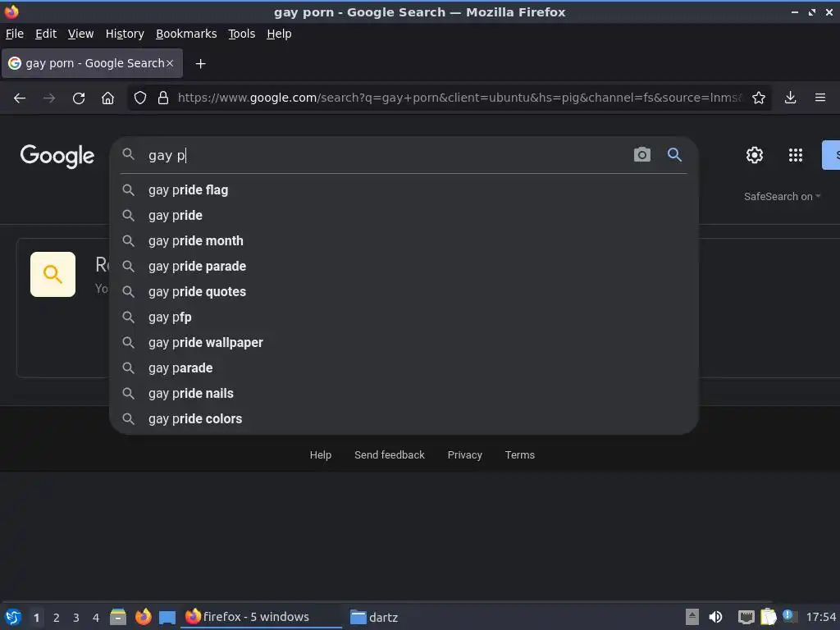Open a new tab with plus button
Image resolution: width=840 pixels, height=630 pixels.
(x=200, y=64)
